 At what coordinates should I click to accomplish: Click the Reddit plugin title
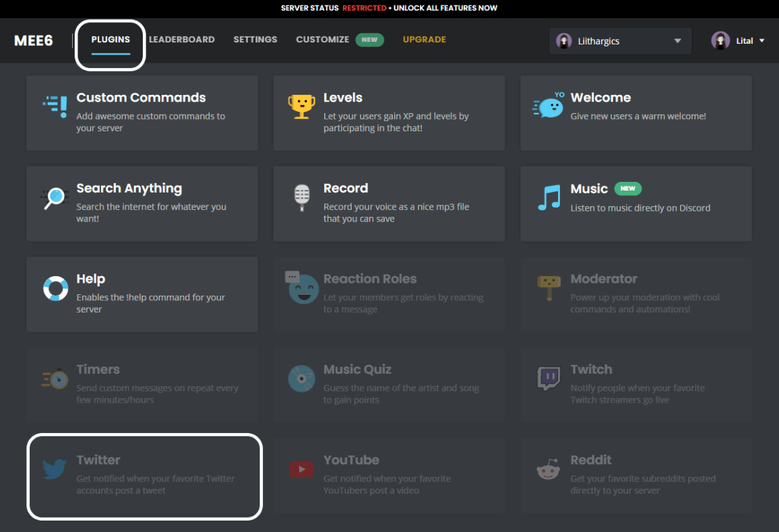click(591, 460)
